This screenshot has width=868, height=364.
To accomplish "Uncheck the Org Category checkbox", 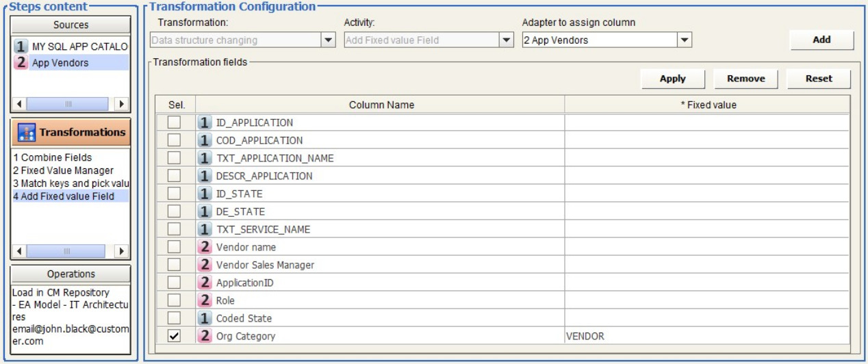I will [x=175, y=336].
